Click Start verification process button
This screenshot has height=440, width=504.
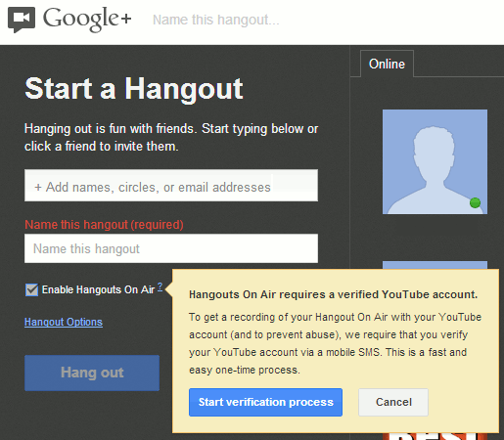point(265,402)
